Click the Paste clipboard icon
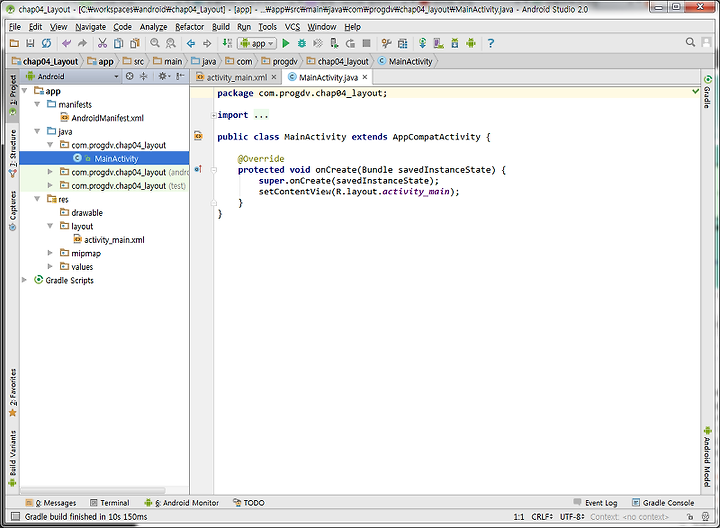Screen dimensions: 720x528 [x=135, y=43]
